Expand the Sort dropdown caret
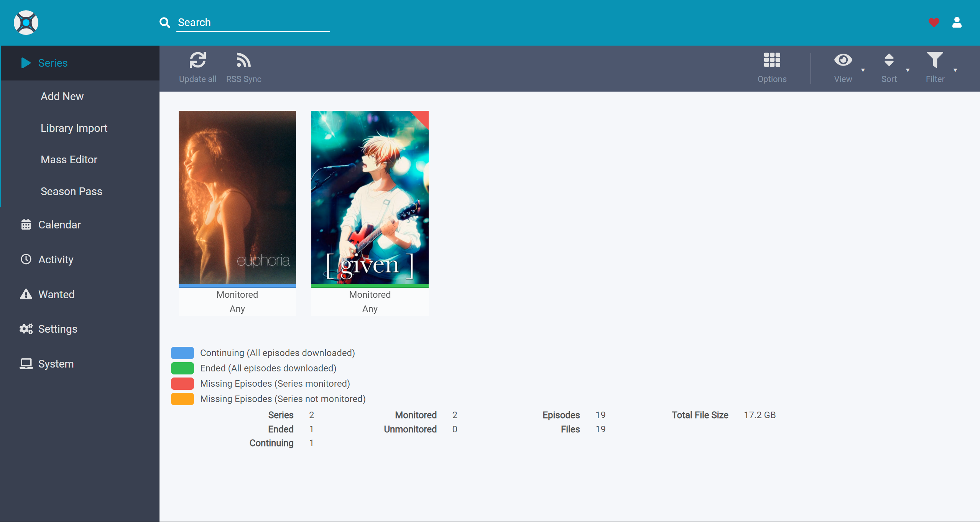Image resolution: width=980 pixels, height=522 pixels. [908, 71]
